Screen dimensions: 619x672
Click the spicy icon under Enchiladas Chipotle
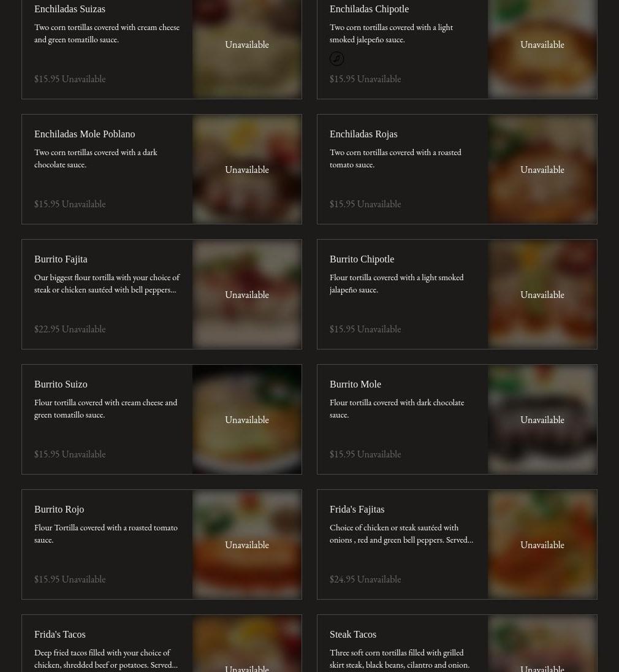click(336, 59)
